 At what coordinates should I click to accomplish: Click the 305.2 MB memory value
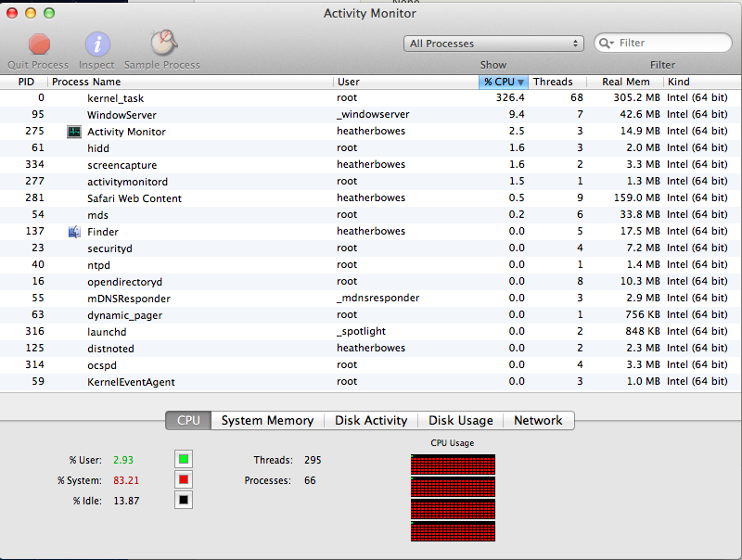pos(636,98)
